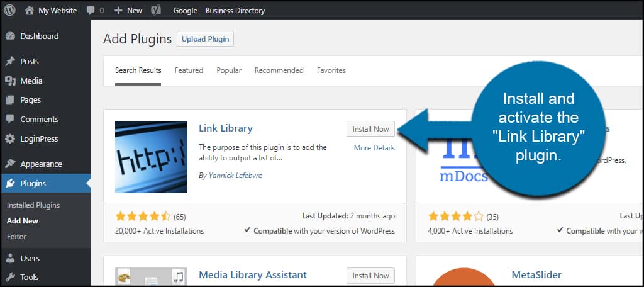Open the plus New content icon
The height and width of the screenshot is (287, 644).
point(118,11)
